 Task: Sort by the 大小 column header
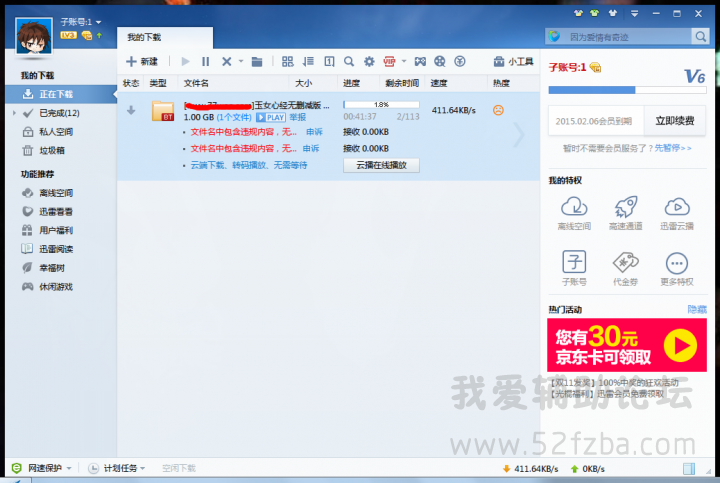tap(304, 83)
